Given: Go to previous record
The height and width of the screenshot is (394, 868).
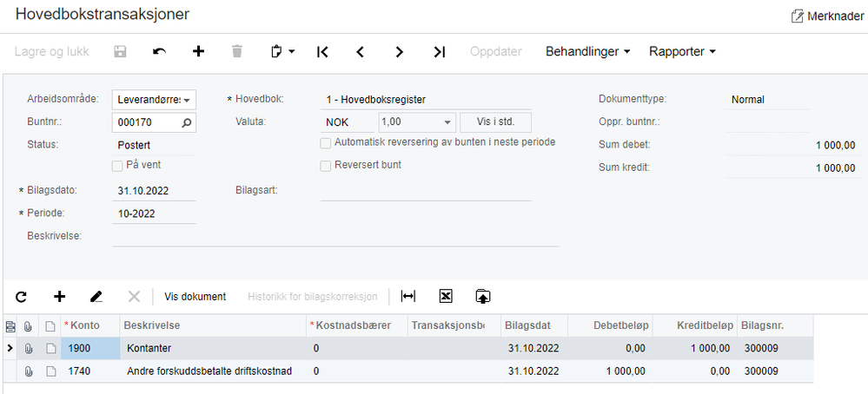Looking at the screenshot, I should coord(361,51).
